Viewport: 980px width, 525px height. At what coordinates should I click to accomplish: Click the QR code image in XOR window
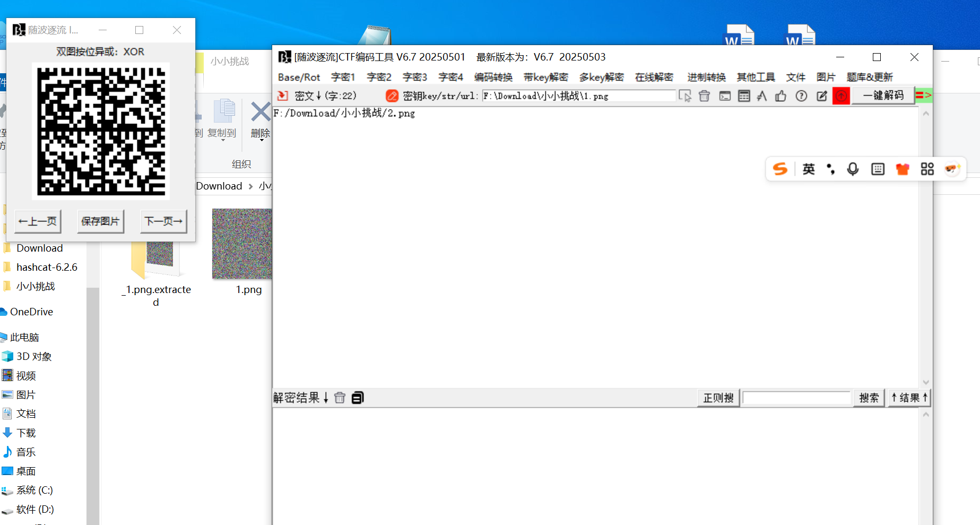tap(101, 131)
